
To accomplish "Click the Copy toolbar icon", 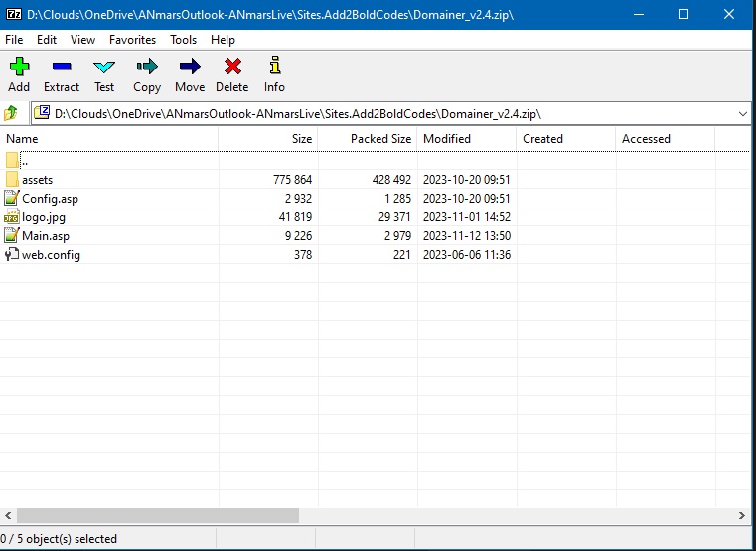I will [147, 68].
